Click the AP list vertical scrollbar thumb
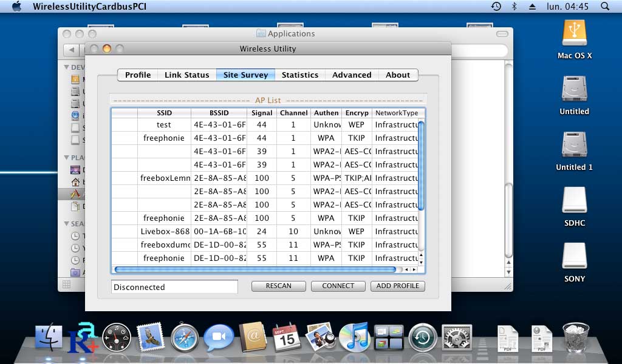Screen dimensions: 622x364 click(x=422, y=166)
